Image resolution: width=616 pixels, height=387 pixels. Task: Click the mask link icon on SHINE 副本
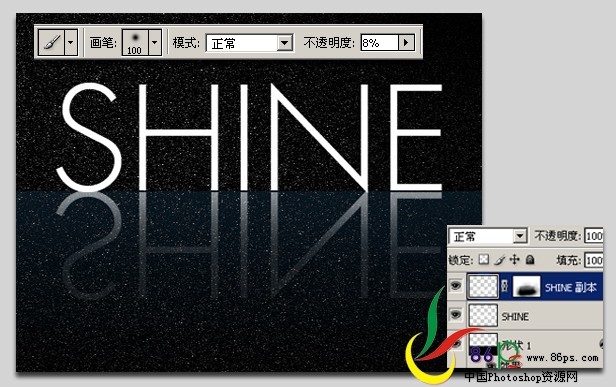tap(505, 286)
